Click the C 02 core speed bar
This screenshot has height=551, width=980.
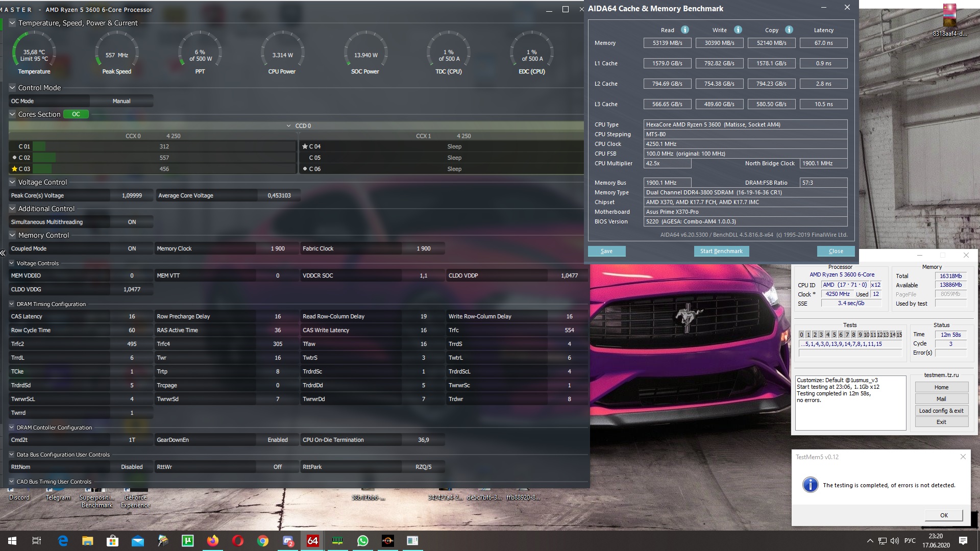pyautogui.click(x=163, y=158)
